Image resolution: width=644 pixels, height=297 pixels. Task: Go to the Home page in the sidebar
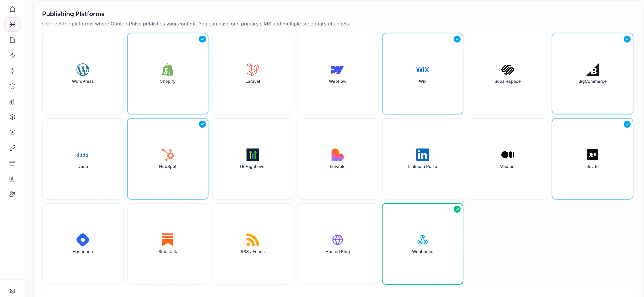click(12, 9)
